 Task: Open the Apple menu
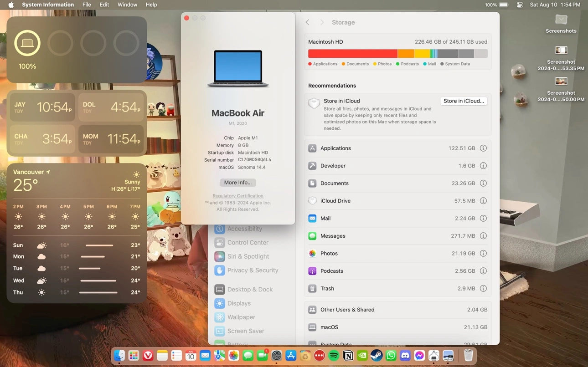pos(11,5)
